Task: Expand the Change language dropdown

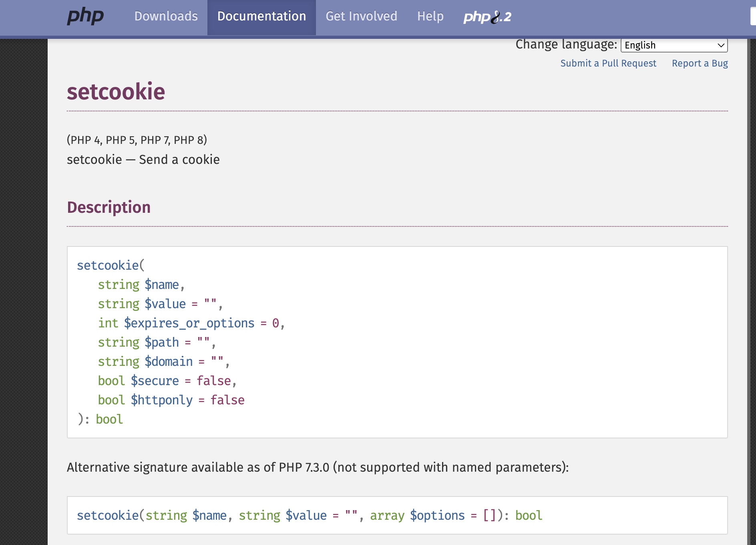Action: 674,45
